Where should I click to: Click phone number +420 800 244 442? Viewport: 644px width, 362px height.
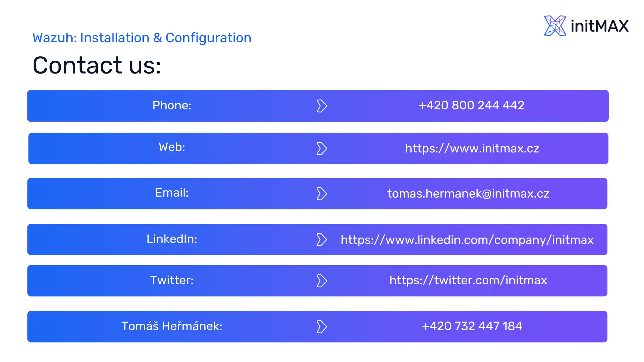(471, 105)
